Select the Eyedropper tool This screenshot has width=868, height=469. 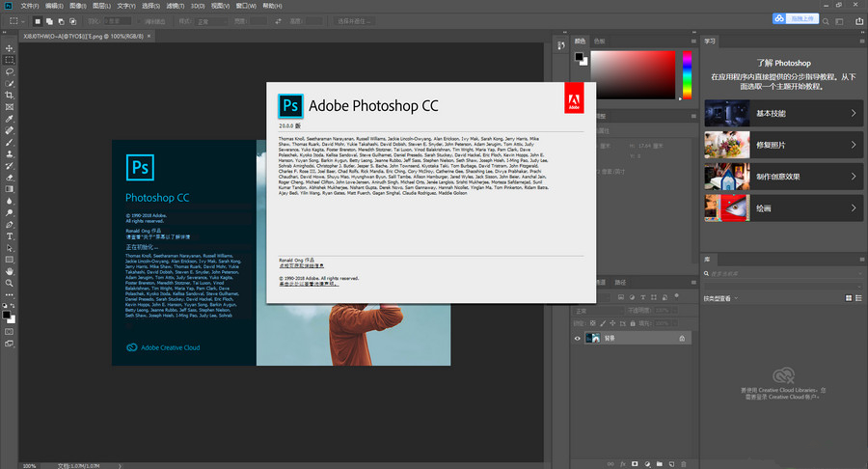[10, 118]
